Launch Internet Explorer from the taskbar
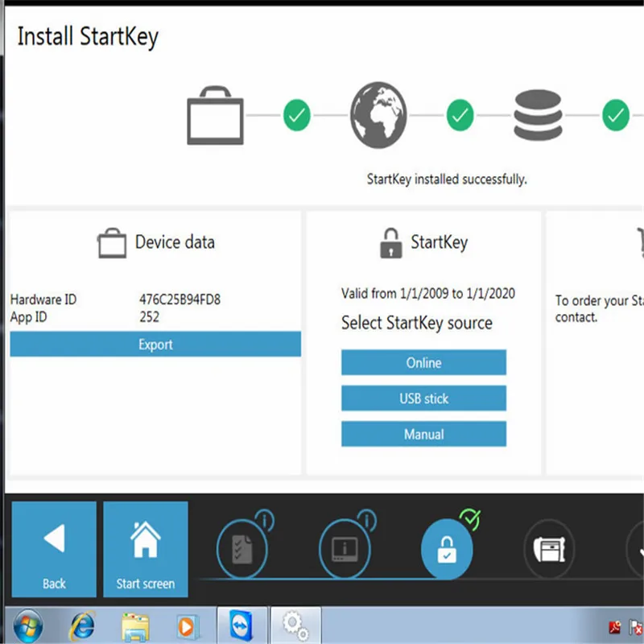The image size is (644, 644). (x=83, y=626)
